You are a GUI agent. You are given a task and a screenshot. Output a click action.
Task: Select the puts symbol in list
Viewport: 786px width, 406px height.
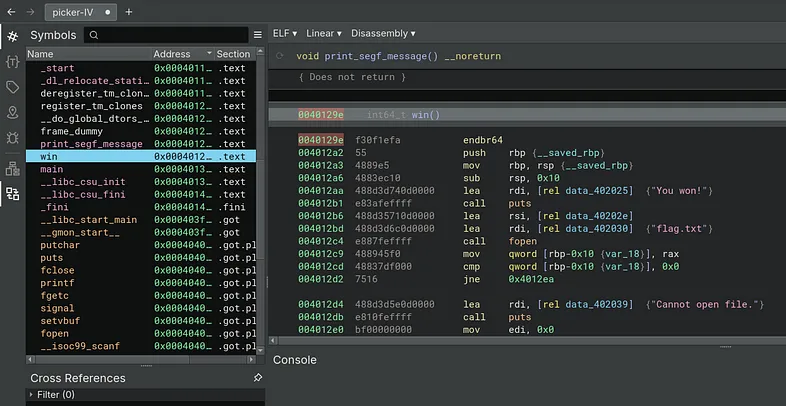tap(141, 258)
